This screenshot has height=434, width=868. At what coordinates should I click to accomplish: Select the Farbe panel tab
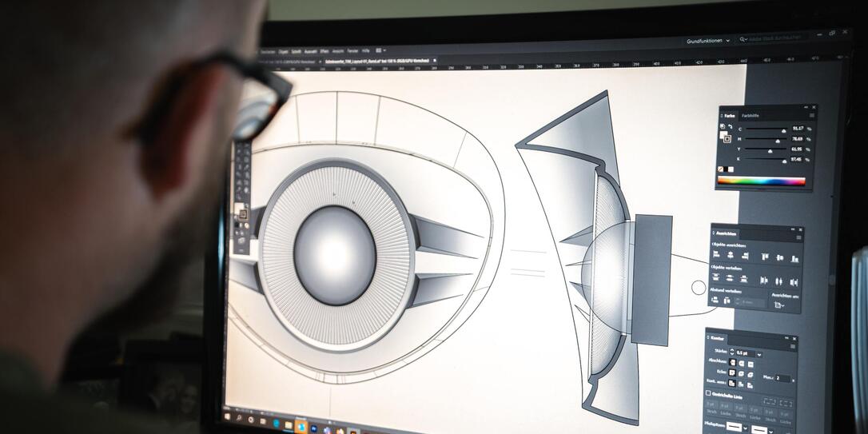click(x=729, y=116)
